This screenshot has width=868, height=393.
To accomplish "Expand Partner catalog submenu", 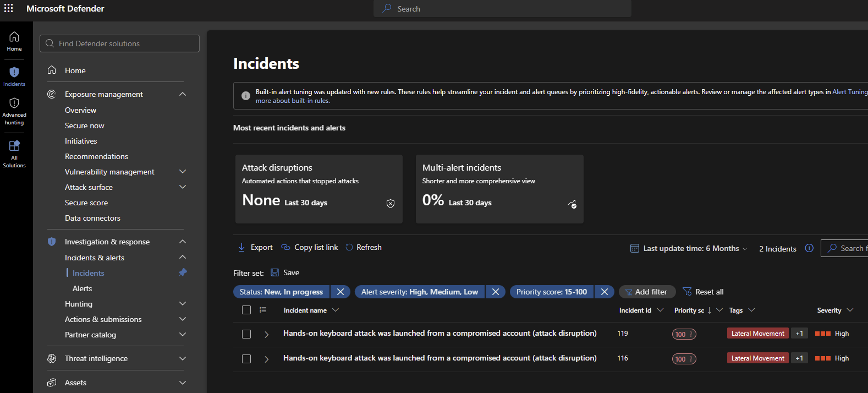I will tap(183, 335).
